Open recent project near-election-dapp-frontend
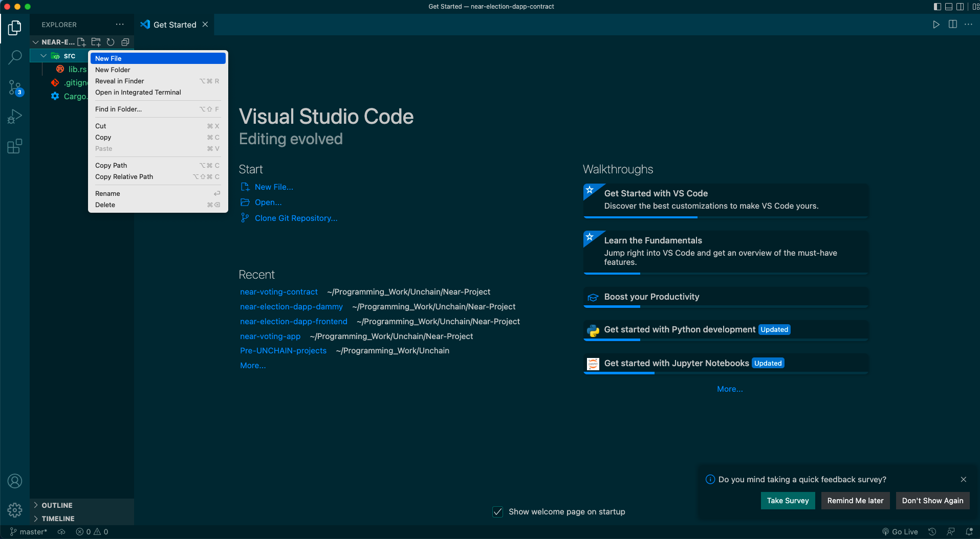This screenshot has height=539, width=980. pos(294,322)
